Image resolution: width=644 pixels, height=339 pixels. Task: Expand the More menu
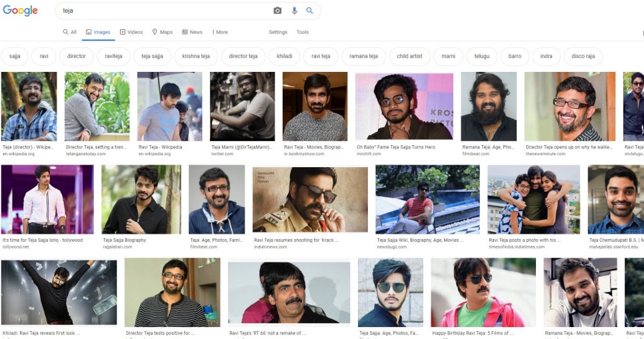pos(220,32)
